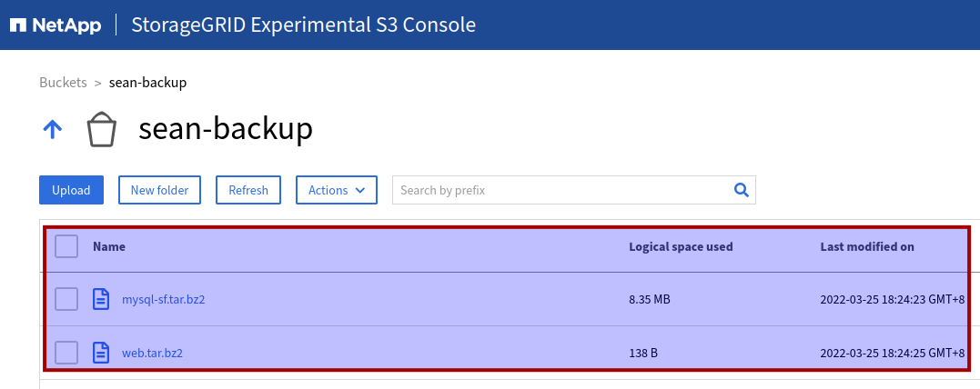Screen dimensions: 980x389
Task: Refresh the bucket listing
Action: pyautogui.click(x=248, y=190)
